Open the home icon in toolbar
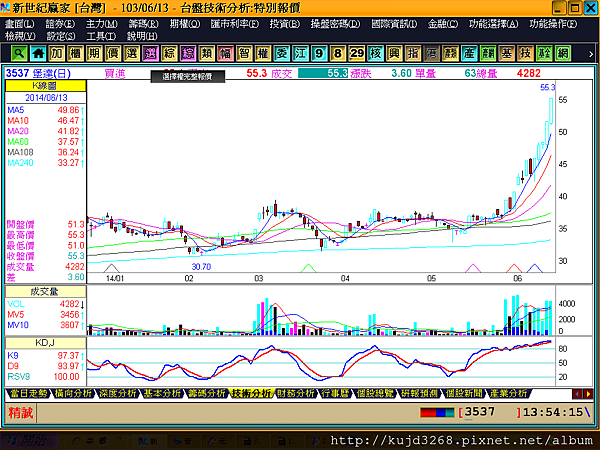Viewport: 600px width, 450px height. (38, 53)
